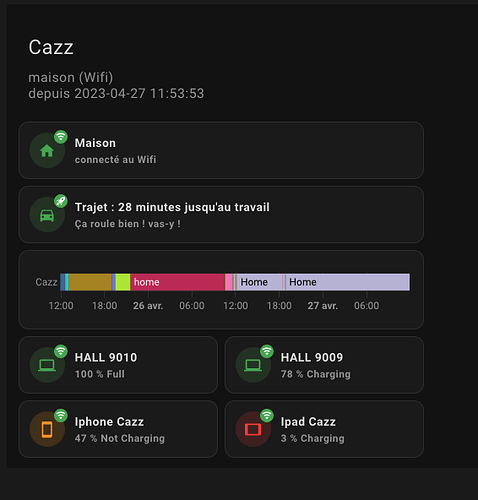Click the laptop icon for HALL 9009

pyautogui.click(x=253, y=365)
